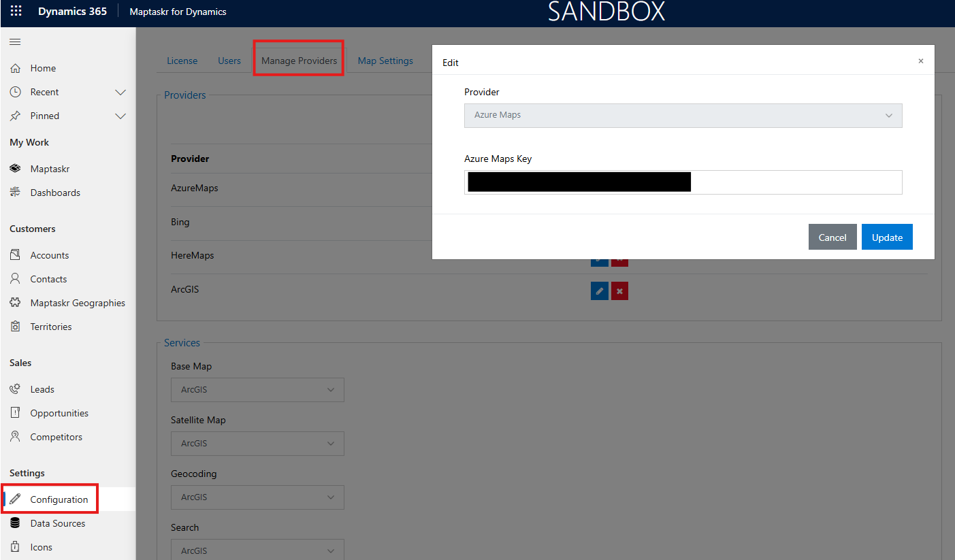
Task: Expand the Pinned chevron
Action: click(120, 116)
